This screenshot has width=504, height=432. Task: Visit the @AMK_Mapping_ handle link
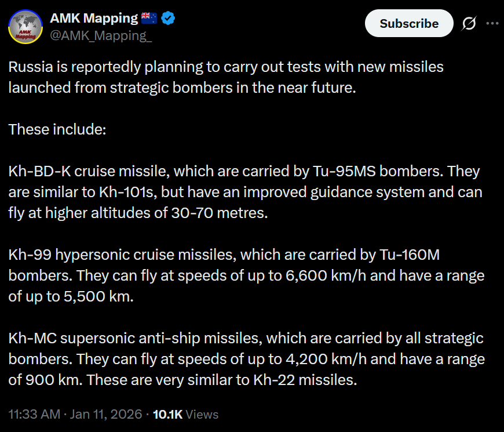(101, 35)
